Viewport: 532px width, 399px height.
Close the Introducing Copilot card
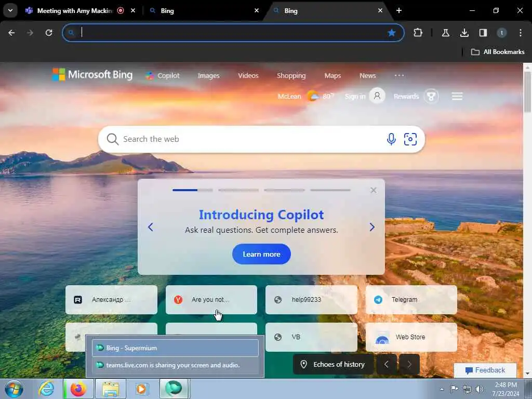(x=374, y=190)
